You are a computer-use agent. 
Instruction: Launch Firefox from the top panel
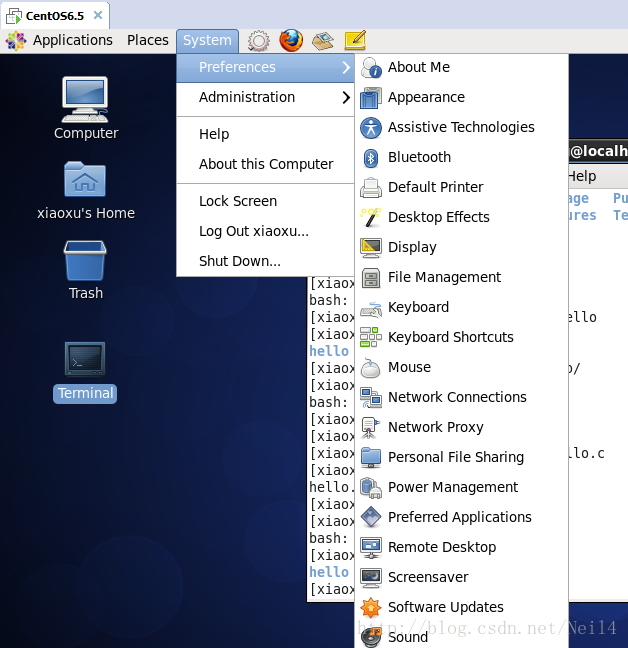291,40
